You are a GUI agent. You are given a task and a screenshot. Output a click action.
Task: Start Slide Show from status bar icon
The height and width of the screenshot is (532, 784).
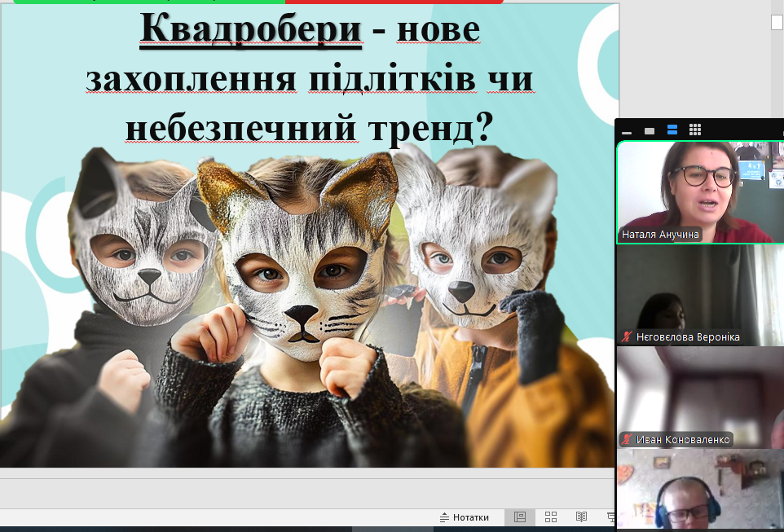pyautogui.click(x=610, y=517)
